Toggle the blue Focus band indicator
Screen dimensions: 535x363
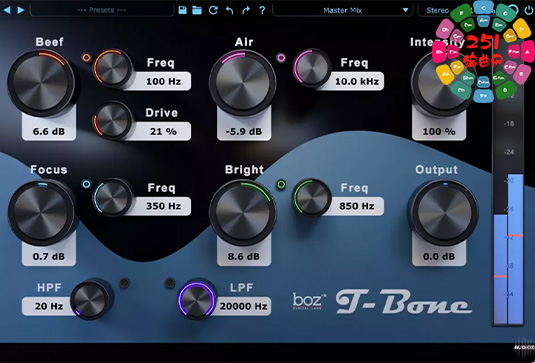click(x=87, y=185)
